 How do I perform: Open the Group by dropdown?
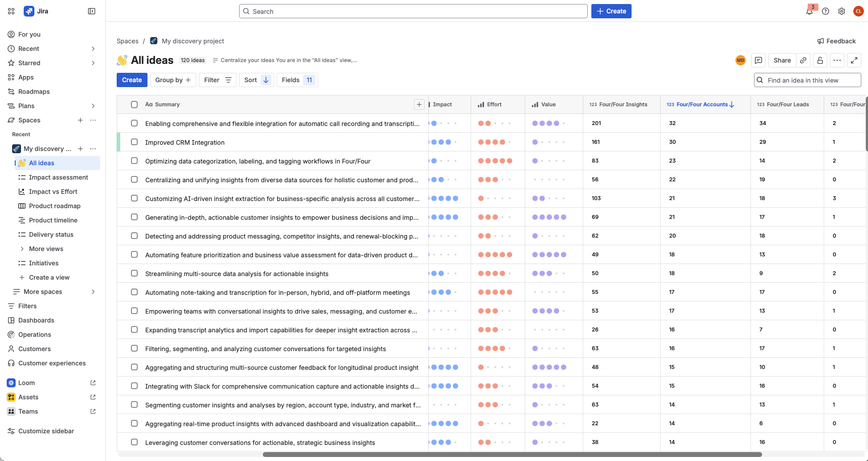173,80
